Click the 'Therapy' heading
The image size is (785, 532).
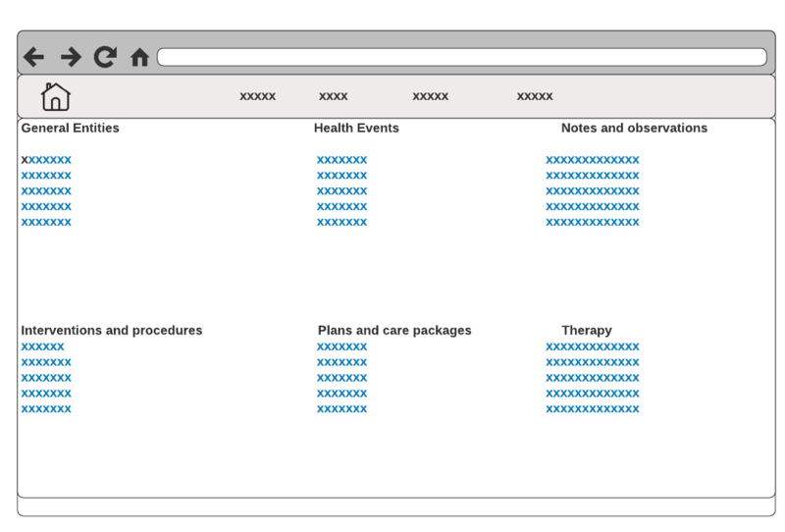click(587, 331)
